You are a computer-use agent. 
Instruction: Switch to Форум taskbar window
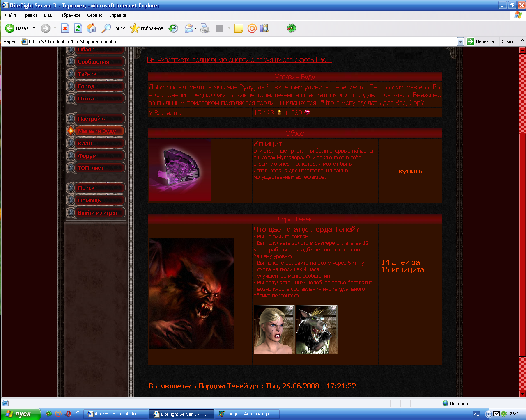[115, 414]
